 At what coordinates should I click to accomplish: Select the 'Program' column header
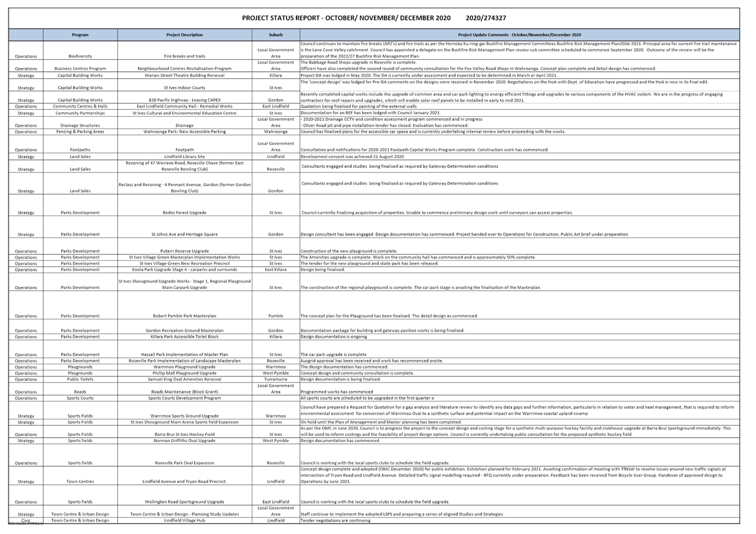click(80, 35)
